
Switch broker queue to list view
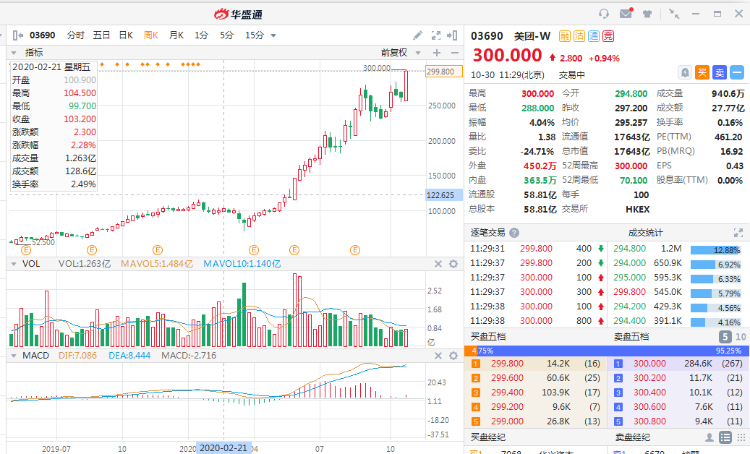point(726,437)
